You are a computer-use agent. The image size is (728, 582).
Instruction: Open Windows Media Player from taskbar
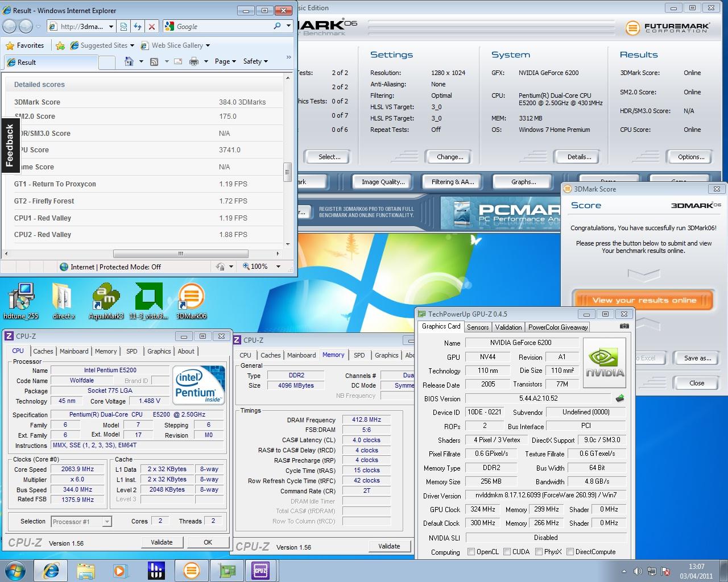click(x=120, y=571)
